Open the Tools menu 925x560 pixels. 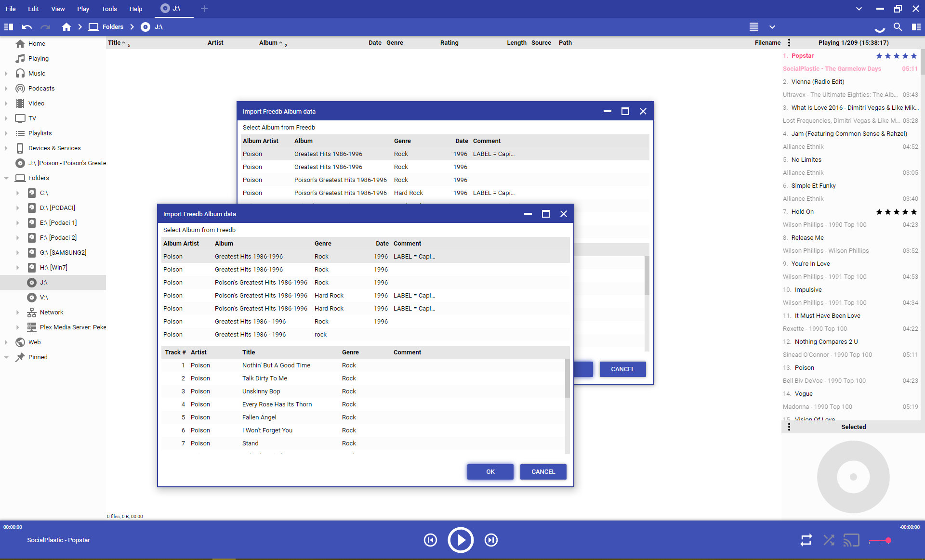[x=109, y=9]
